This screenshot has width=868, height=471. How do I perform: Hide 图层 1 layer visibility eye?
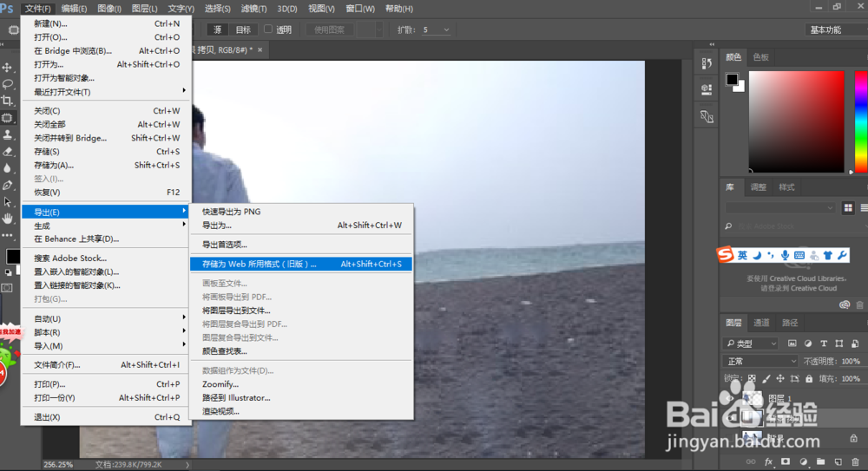point(730,398)
